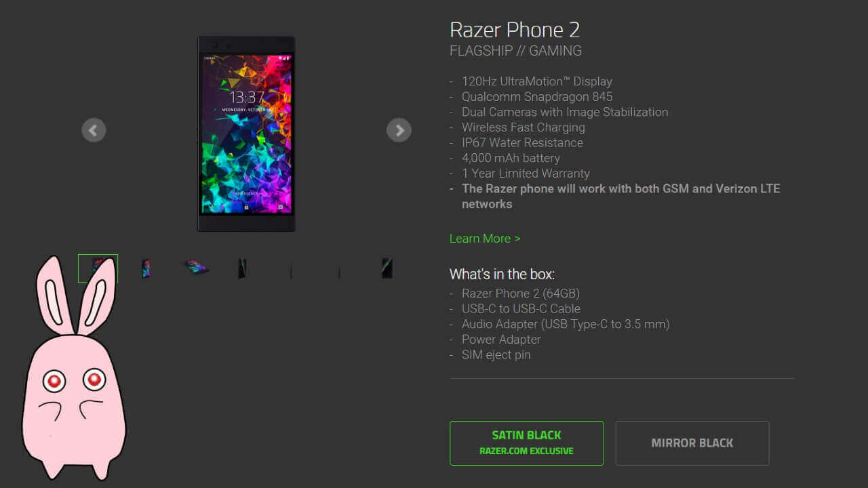Click the previous image arrow in gallery
Screen dimensions: 868x488
tap(94, 130)
